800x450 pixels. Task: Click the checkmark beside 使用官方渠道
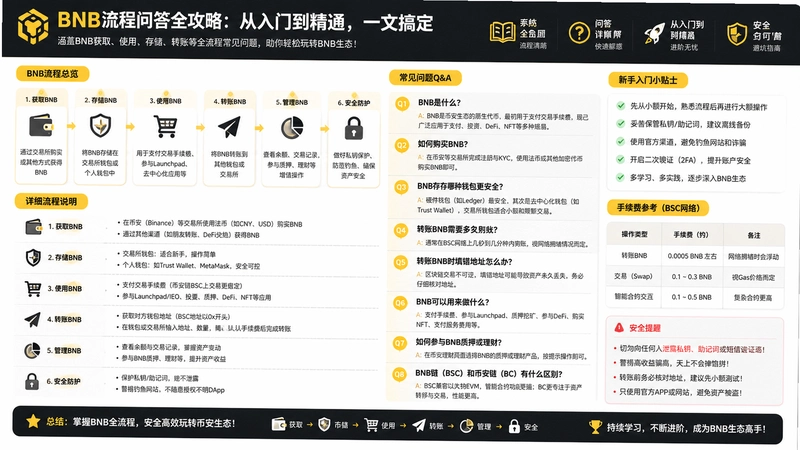coord(620,141)
